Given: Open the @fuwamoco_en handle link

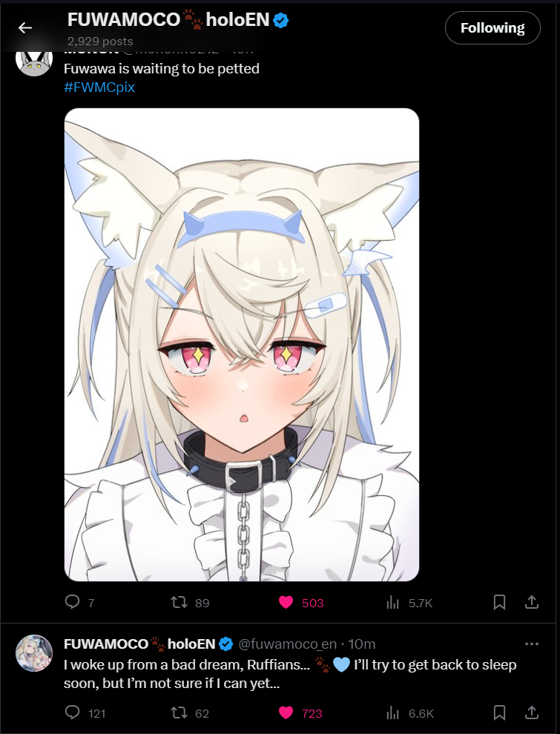Looking at the screenshot, I should tap(288, 644).
